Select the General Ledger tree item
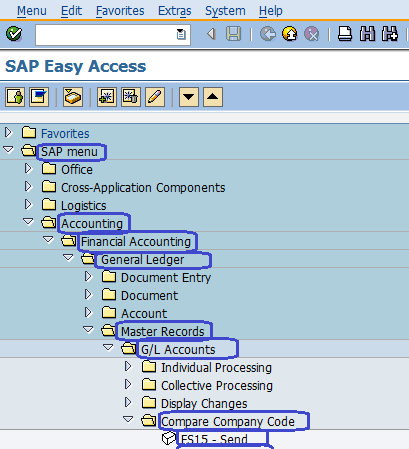 tap(142, 260)
